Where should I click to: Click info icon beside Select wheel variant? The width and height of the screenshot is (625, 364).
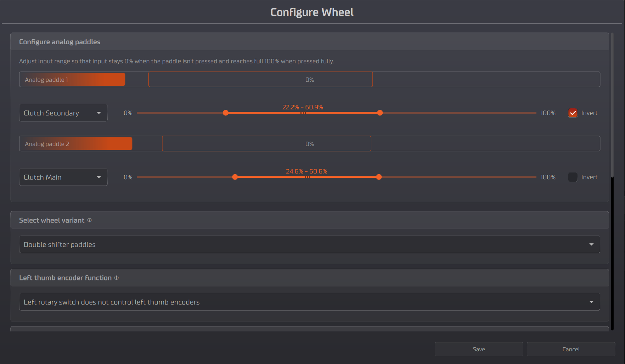coord(89,220)
